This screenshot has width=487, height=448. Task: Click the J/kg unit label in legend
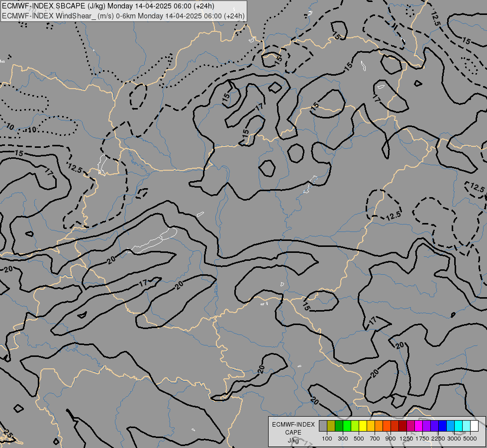(293, 441)
